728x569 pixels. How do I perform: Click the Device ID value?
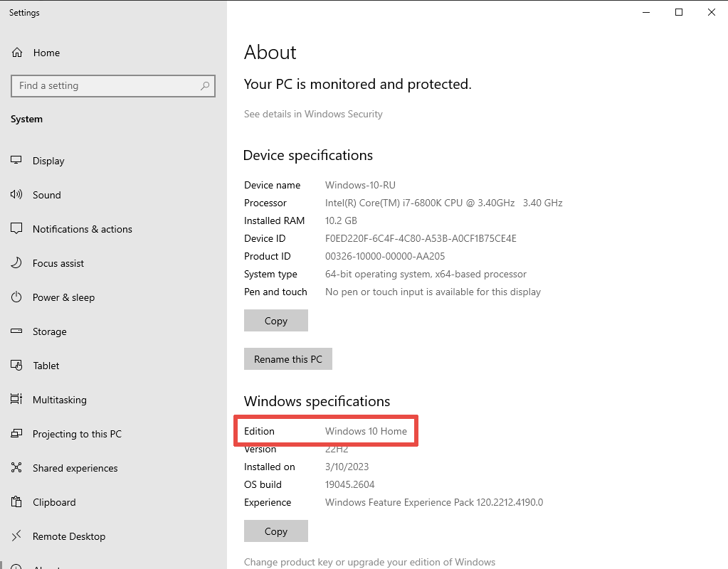(421, 238)
